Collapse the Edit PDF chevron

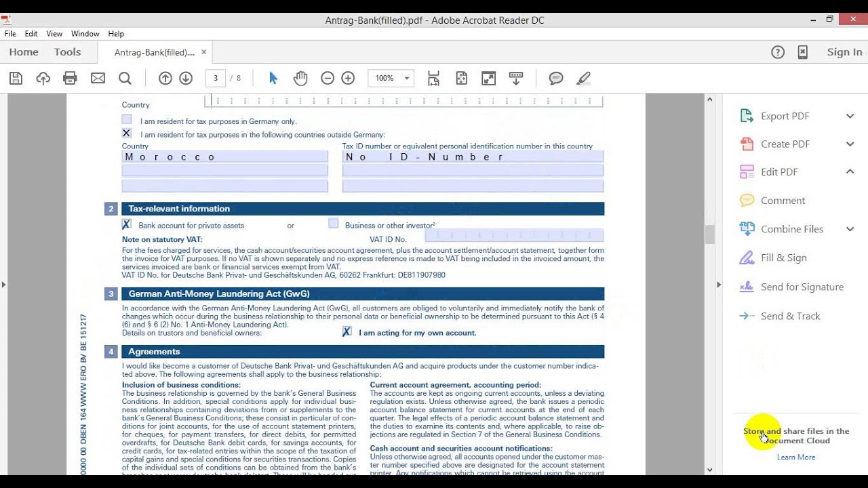[x=850, y=172]
